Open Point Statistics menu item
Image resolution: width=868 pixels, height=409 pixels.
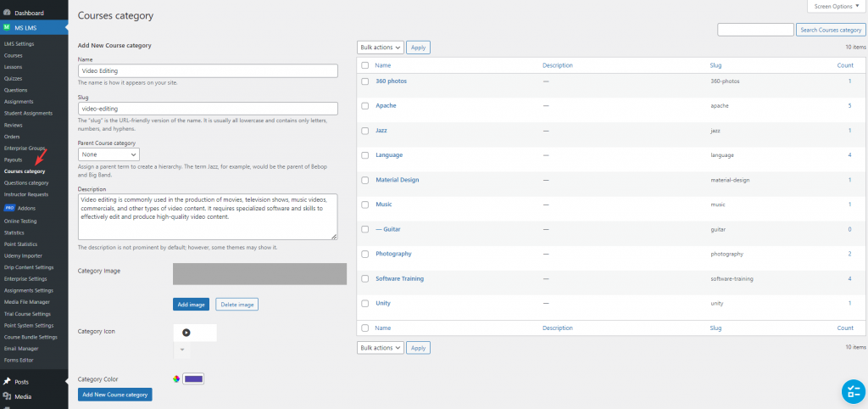point(20,244)
